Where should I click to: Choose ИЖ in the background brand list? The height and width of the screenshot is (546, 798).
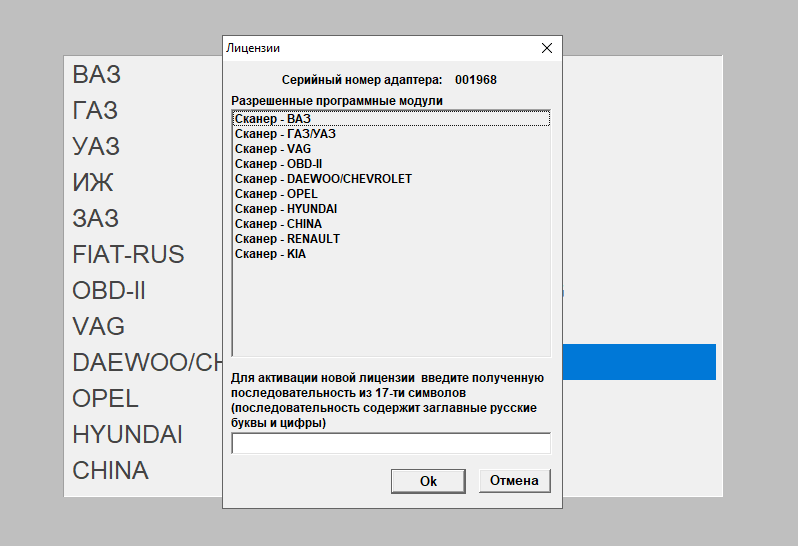93,182
